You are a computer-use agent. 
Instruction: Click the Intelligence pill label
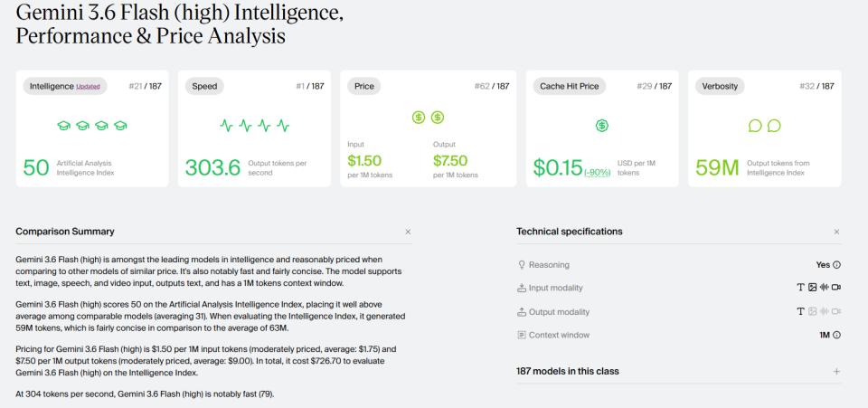(x=65, y=86)
